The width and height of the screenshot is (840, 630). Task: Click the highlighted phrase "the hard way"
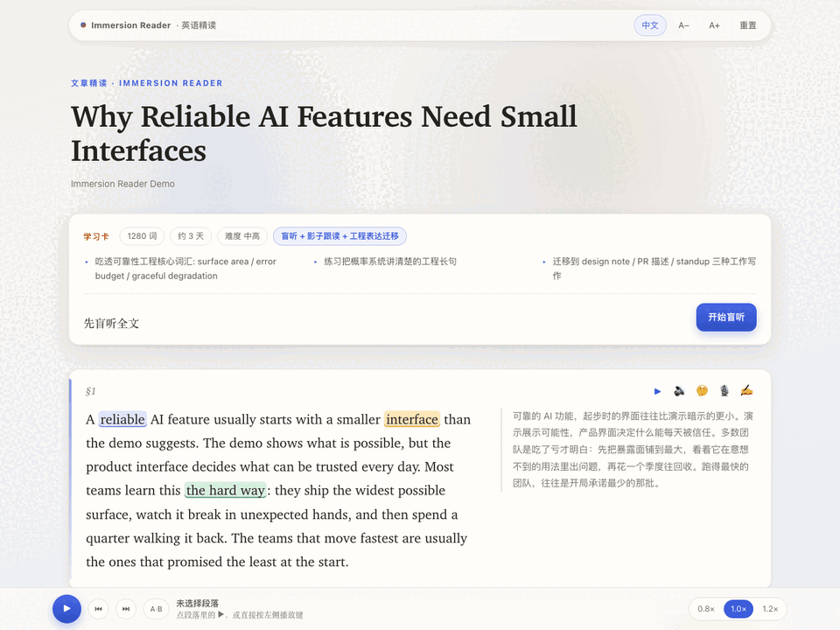tap(225, 490)
